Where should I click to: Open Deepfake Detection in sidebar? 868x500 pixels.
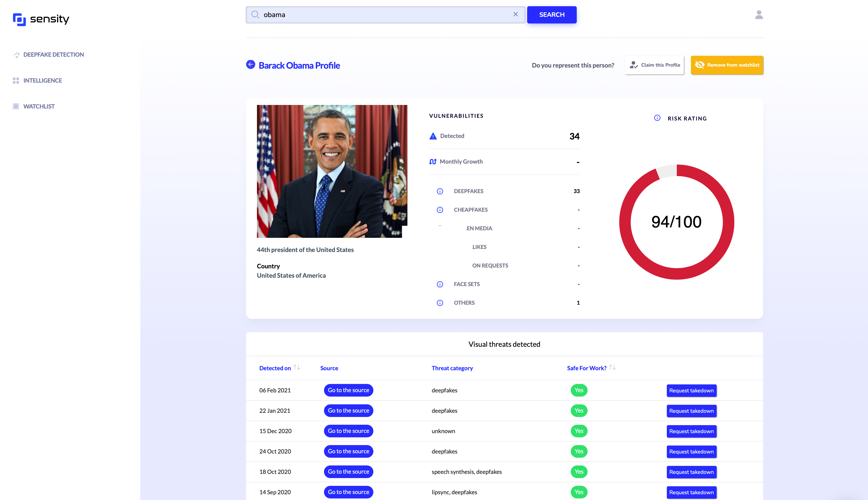pos(53,55)
